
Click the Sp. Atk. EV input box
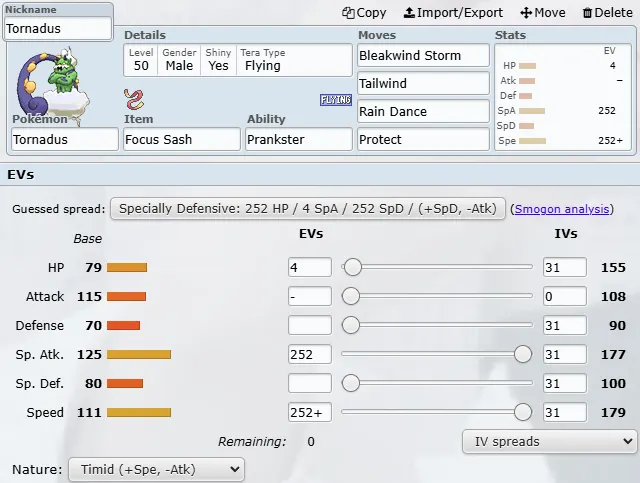tap(310, 354)
